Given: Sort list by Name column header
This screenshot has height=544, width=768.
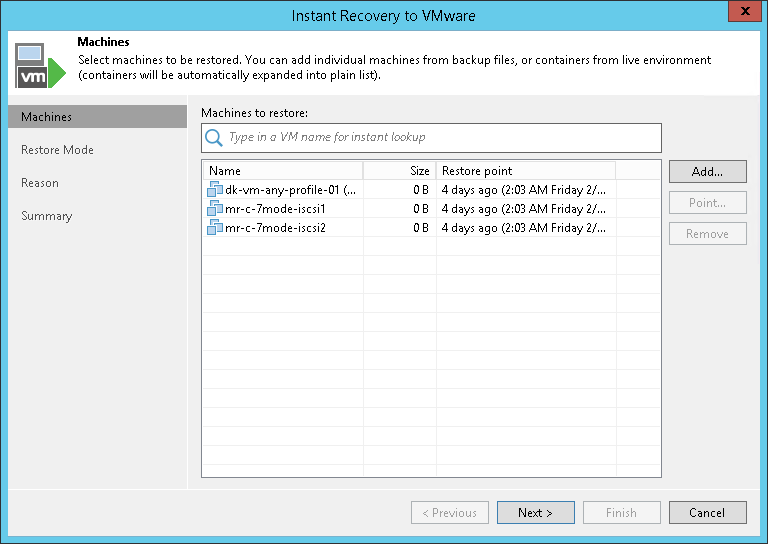Looking at the screenshot, I should click(282, 171).
